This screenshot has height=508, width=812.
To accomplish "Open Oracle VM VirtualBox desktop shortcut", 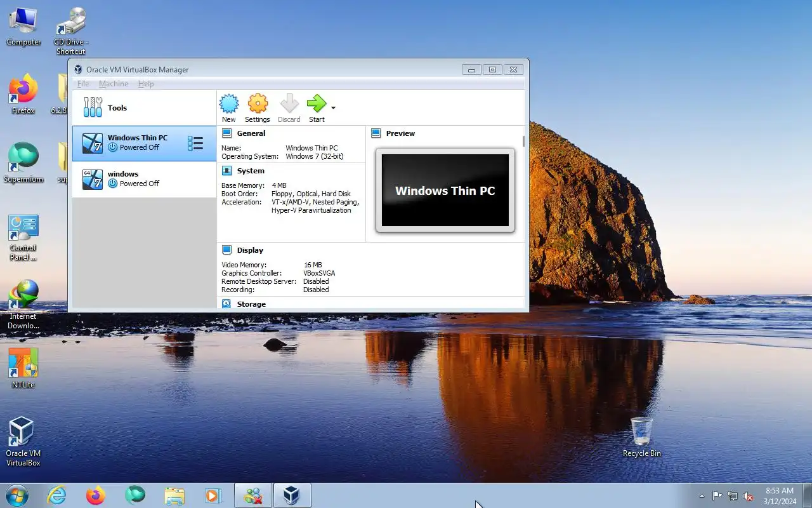I will [x=23, y=441].
